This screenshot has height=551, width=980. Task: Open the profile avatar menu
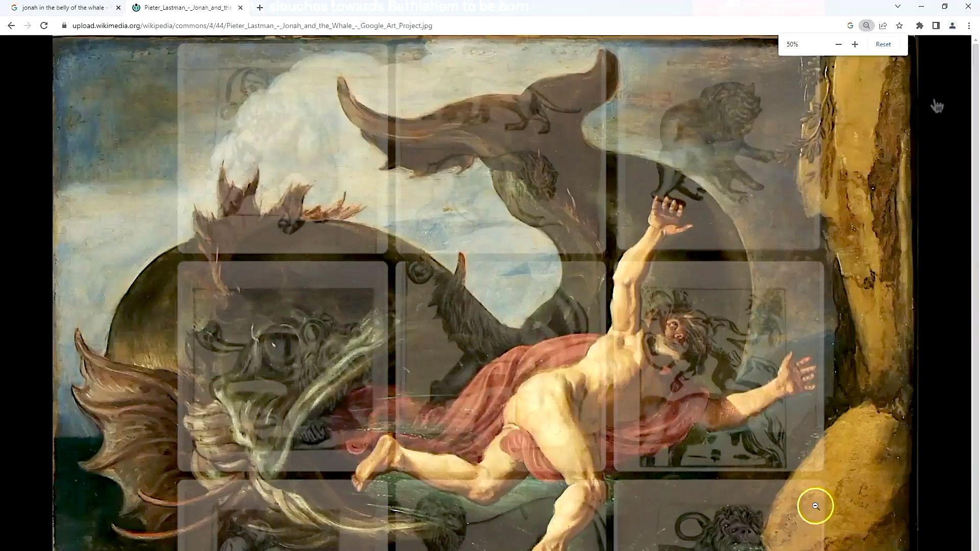(x=952, y=26)
